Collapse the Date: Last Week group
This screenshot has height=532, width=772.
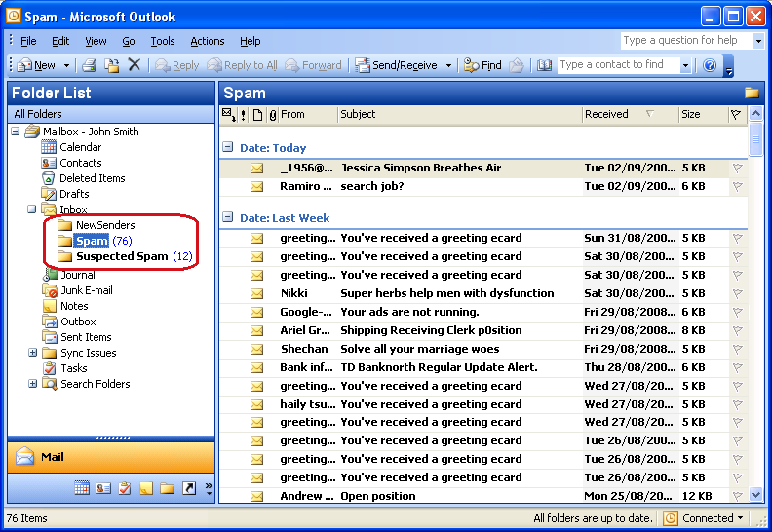tap(227, 217)
